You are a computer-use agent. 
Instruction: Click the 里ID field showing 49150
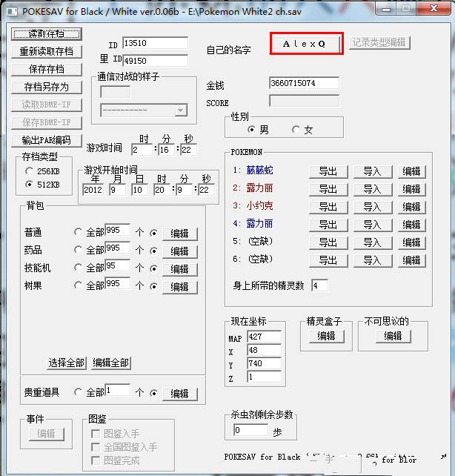coord(156,61)
